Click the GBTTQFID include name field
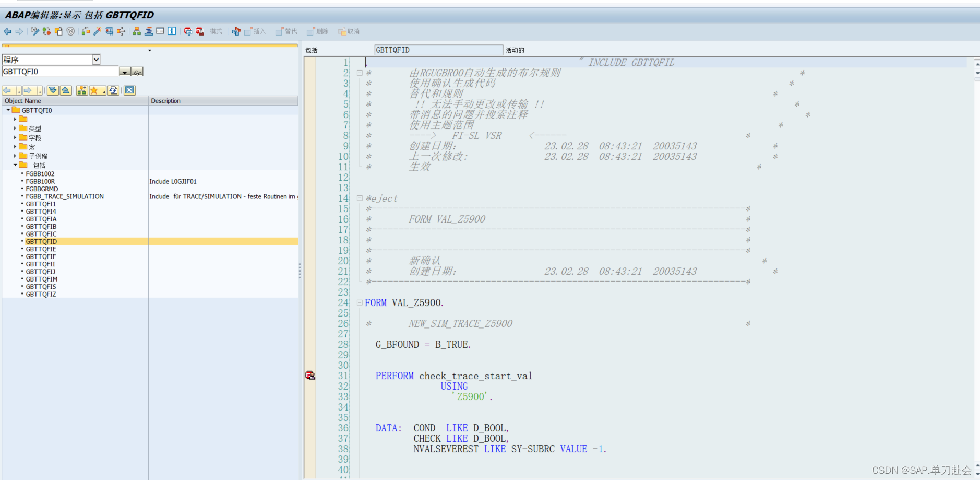Screen dimensions: 980x480 [x=438, y=50]
